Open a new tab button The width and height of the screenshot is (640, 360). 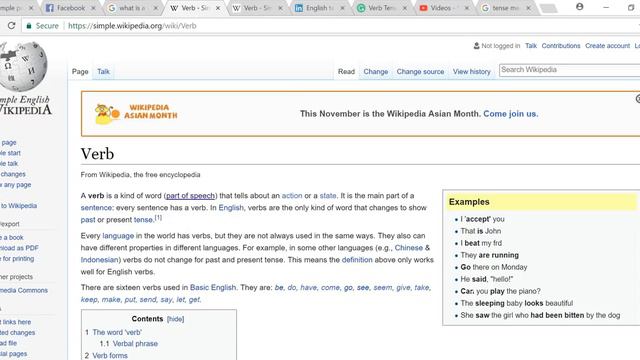[548, 8]
